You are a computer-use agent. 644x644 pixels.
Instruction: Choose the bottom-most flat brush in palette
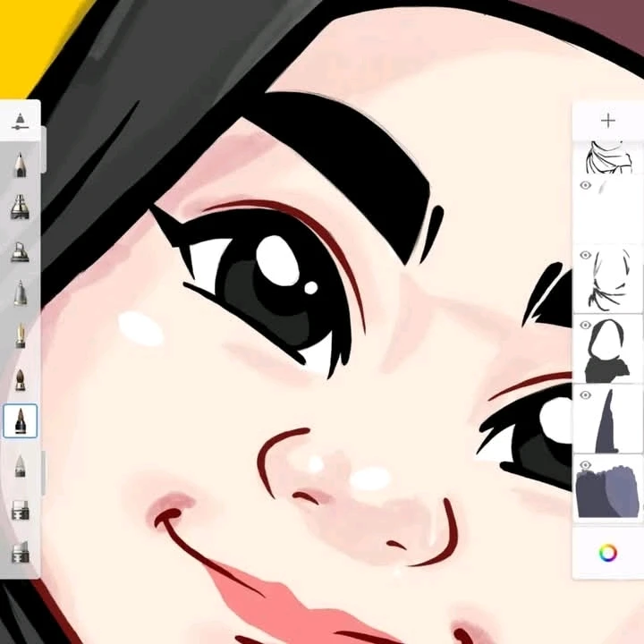tap(20, 552)
